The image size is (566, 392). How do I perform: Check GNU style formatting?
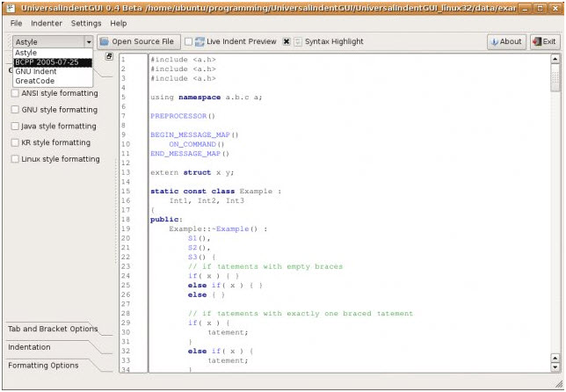(x=15, y=110)
